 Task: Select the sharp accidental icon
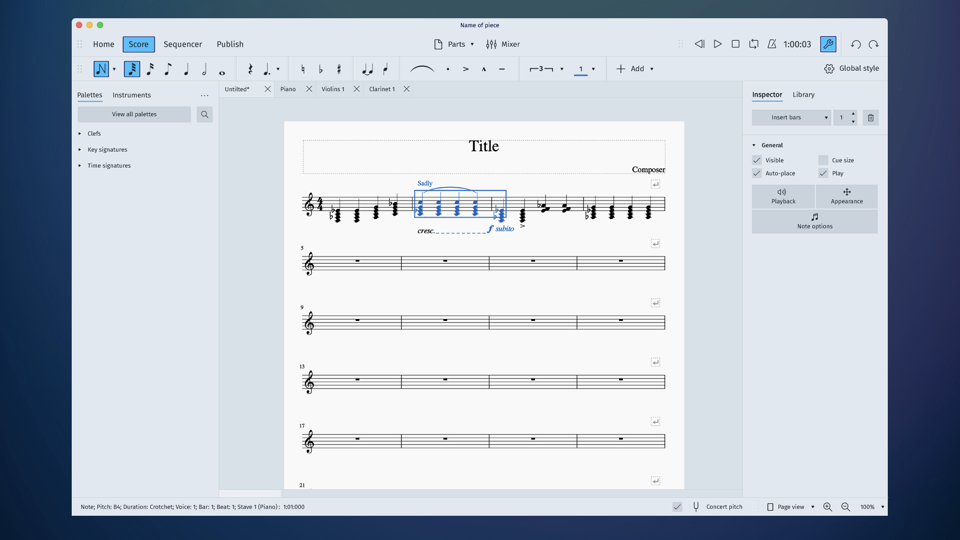click(x=339, y=69)
